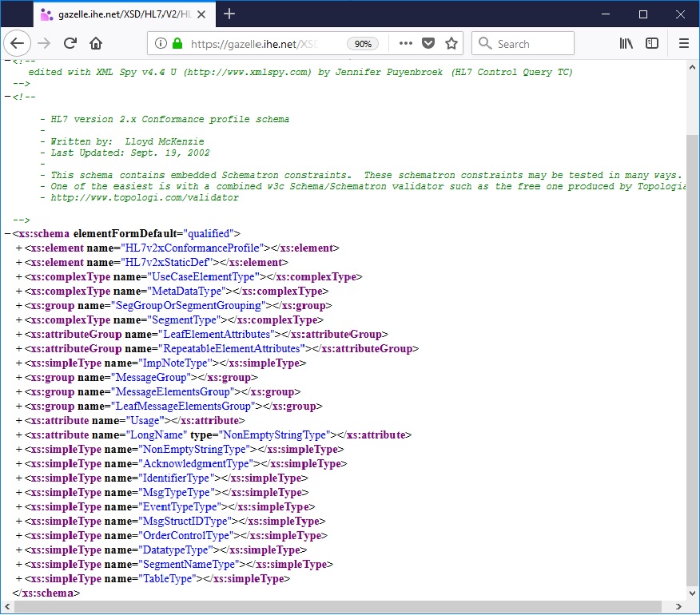The image size is (700, 615).
Task: Go forward to the next page
Action: tap(44, 43)
